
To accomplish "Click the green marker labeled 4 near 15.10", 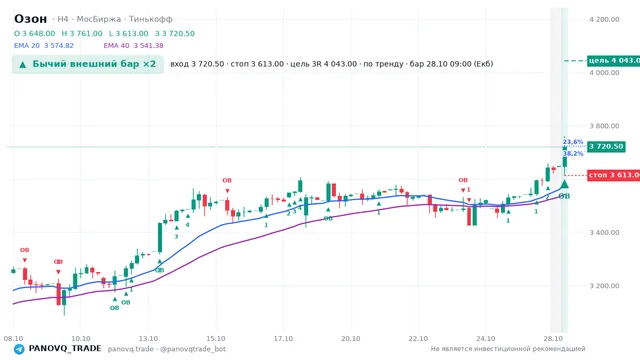I will coord(188,224).
